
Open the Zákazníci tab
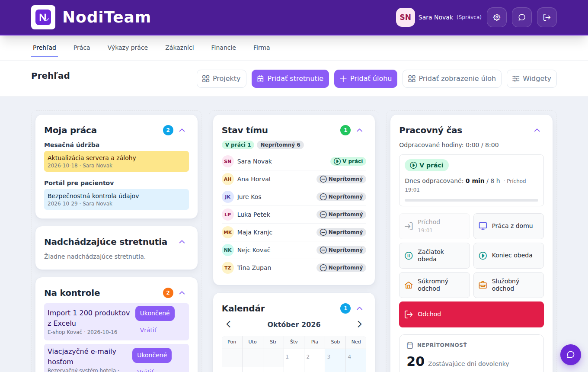tap(179, 48)
